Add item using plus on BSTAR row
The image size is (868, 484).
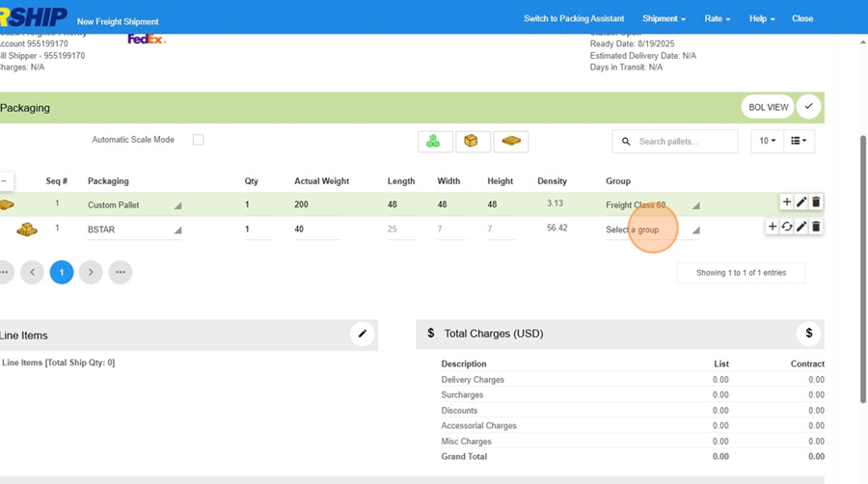pyautogui.click(x=772, y=228)
